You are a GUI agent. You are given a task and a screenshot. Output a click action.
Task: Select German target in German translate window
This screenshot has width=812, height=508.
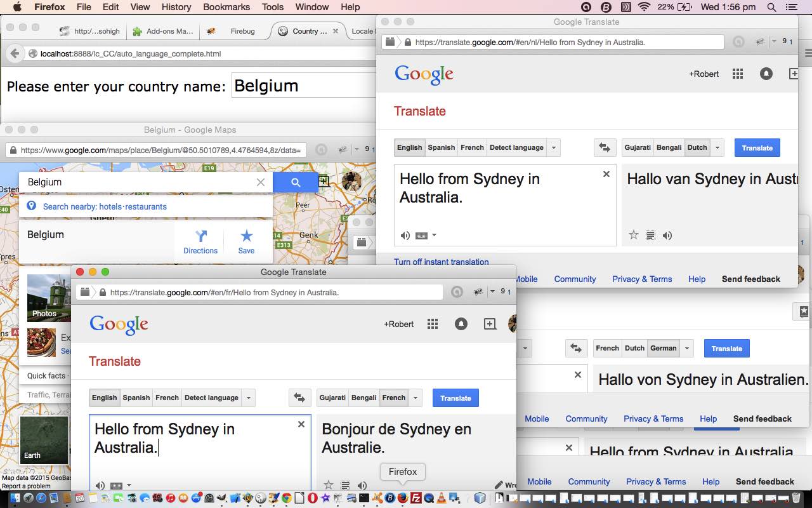click(664, 348)
